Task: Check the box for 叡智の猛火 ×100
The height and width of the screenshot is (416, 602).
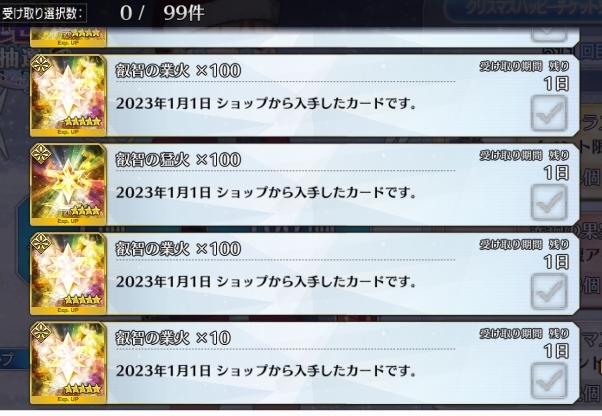Action: (549, 203)
